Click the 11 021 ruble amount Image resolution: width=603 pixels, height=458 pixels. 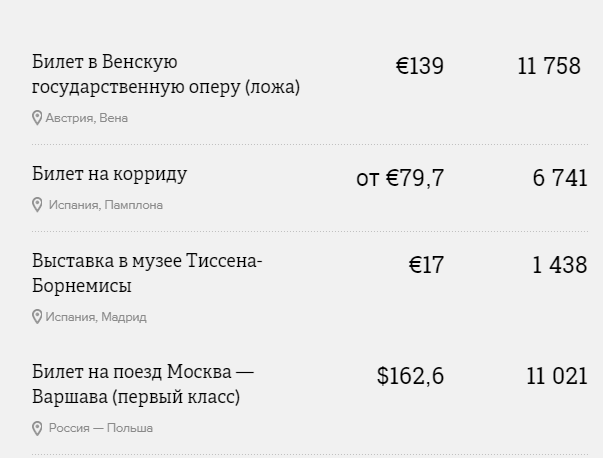(x=557, y=376)
